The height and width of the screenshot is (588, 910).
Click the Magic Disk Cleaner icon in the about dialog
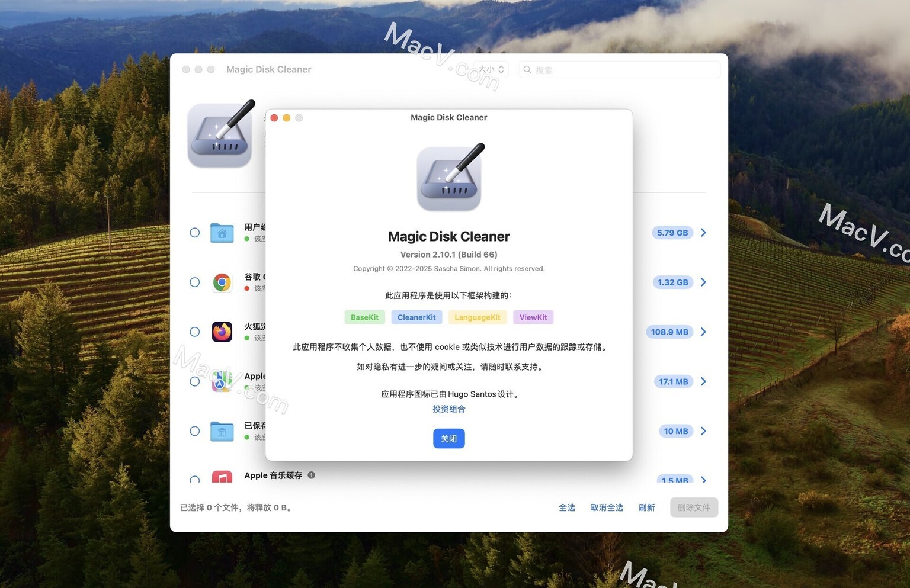450,177
